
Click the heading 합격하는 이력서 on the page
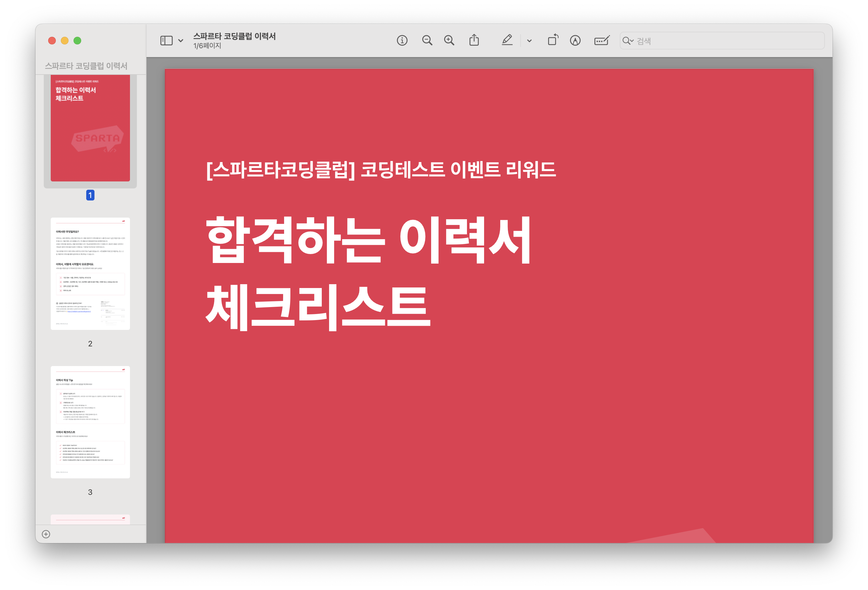[x=368, y=239]
